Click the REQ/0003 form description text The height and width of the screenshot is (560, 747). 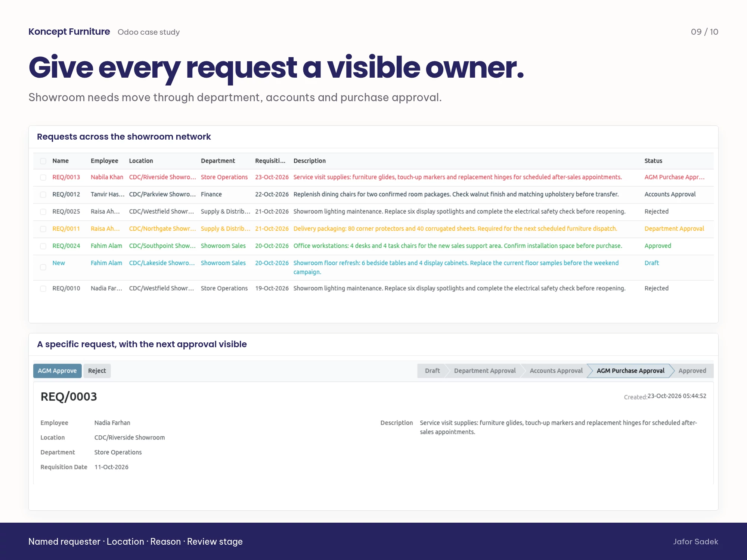pos(558,427)
